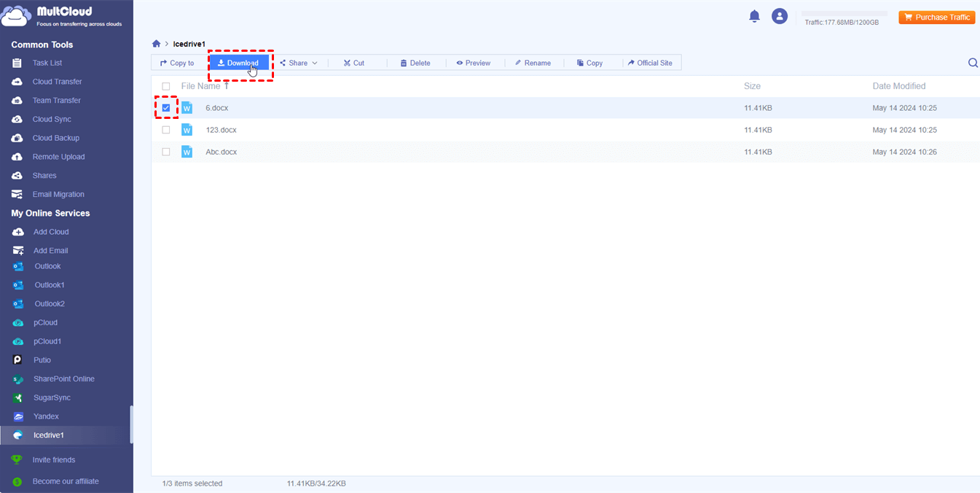Open Outlook in My Online Services
The image size is (980, 493).
(48, 266)
